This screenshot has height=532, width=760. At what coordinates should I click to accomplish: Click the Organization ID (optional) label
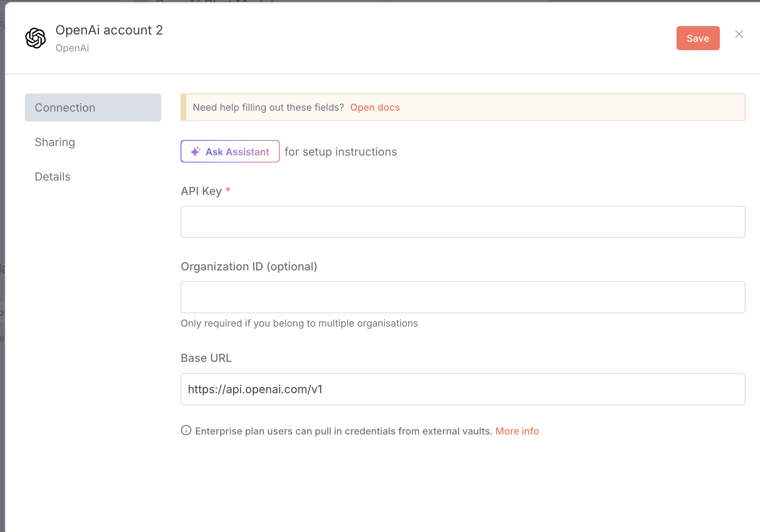point(249,266)
